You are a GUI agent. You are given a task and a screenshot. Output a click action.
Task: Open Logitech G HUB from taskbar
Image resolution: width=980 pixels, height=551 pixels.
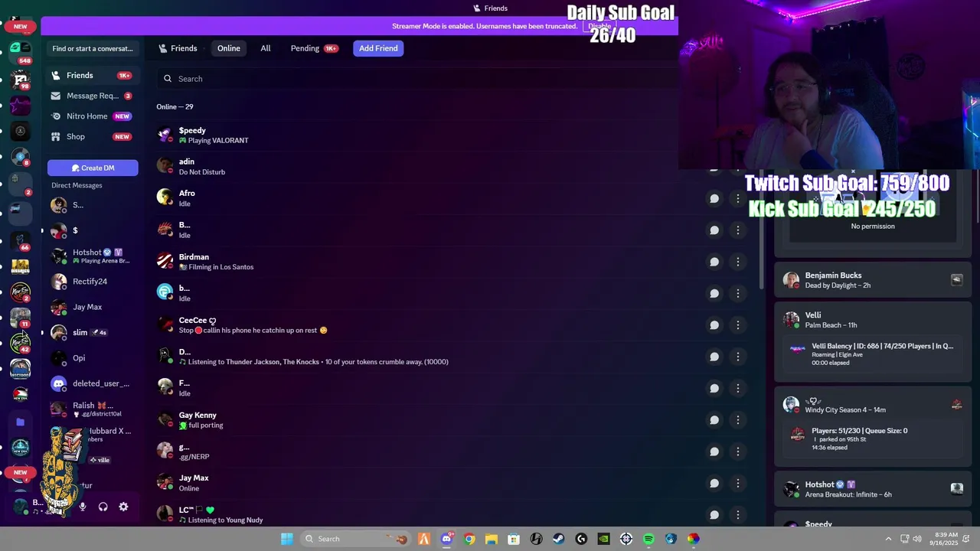[x=581, y=539]
